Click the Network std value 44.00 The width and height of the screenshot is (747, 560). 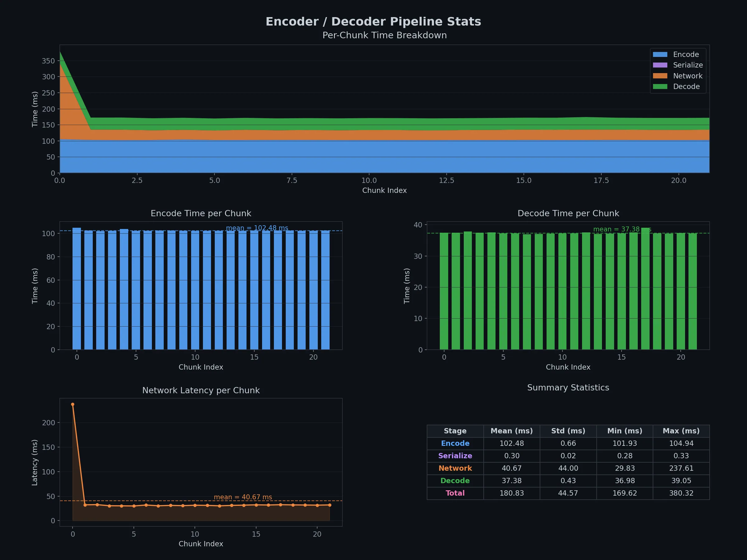[x=568, y=468]
